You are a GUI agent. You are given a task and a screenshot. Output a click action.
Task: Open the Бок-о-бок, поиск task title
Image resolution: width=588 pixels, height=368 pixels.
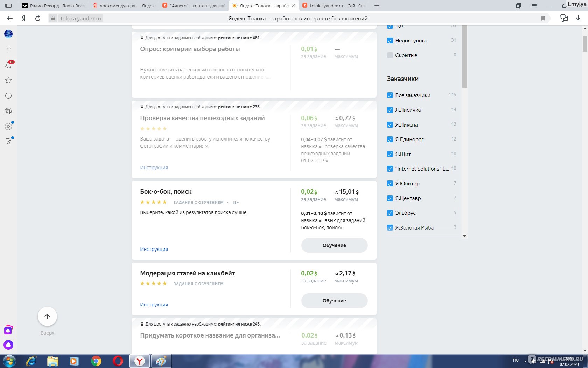[x=166, y=192]
